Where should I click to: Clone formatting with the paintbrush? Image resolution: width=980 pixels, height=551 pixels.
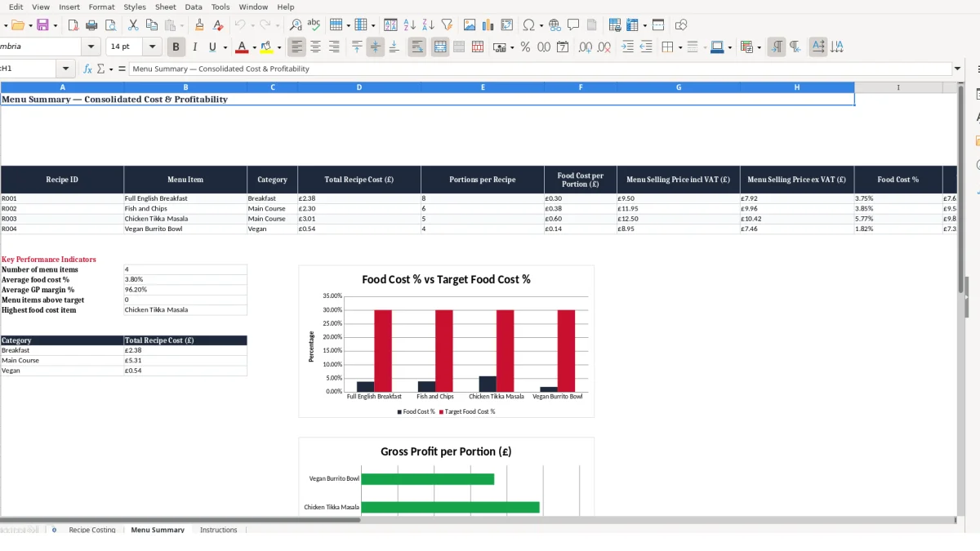[199, 25]
